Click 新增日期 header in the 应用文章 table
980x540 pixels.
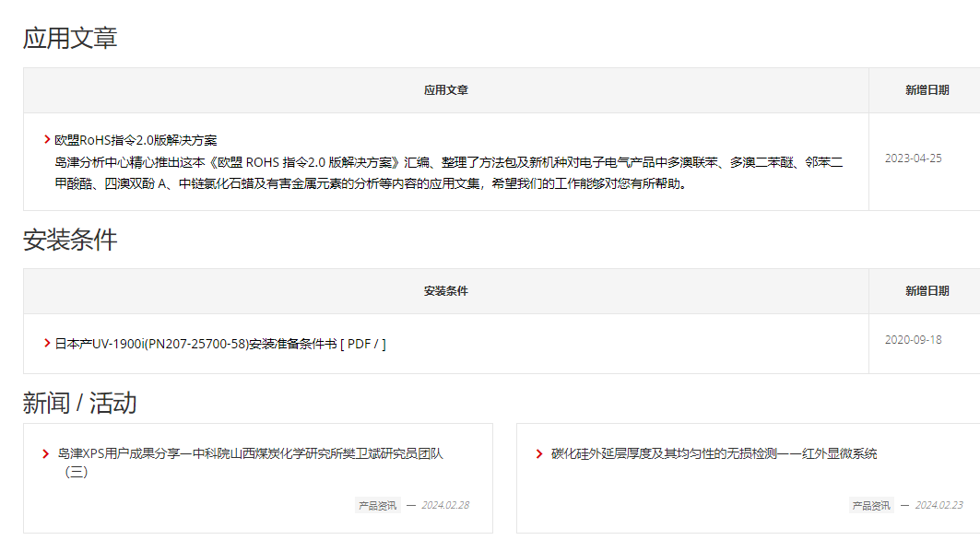point(927,90)
